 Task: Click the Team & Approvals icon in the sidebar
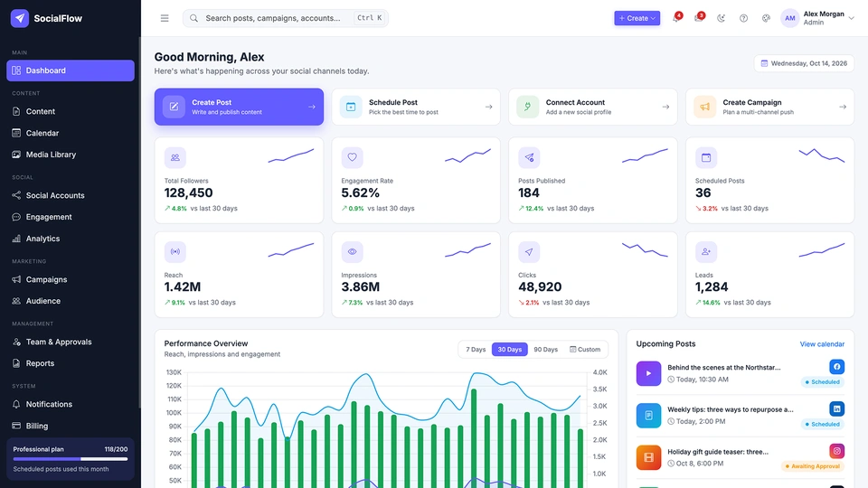[x=16, y=342]
